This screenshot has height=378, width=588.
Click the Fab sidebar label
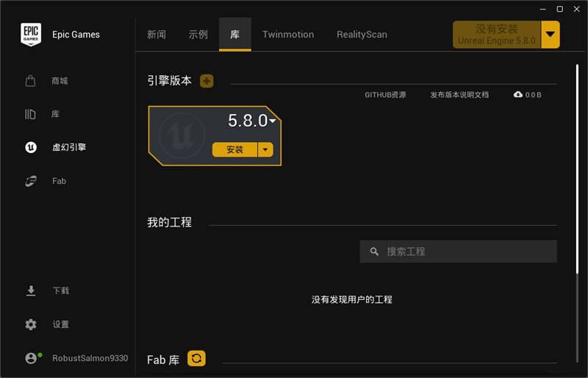click(60, 181)
